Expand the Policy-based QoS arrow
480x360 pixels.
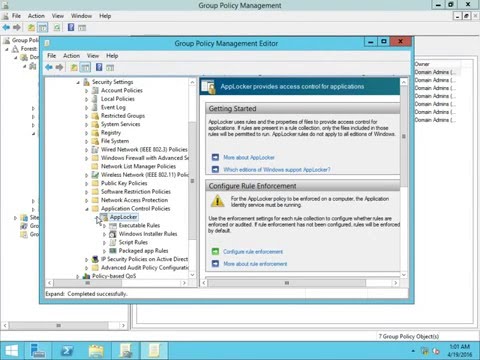point(78,276)
